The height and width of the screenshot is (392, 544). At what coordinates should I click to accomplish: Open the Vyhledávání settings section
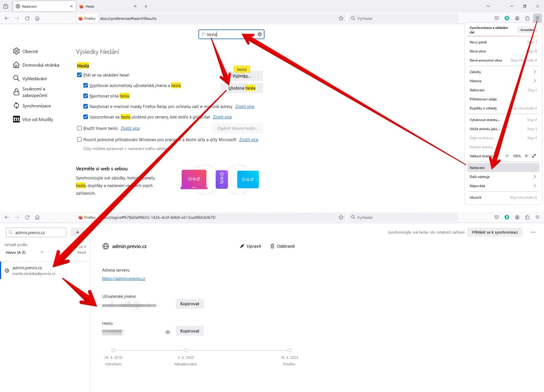click(35, 78)
